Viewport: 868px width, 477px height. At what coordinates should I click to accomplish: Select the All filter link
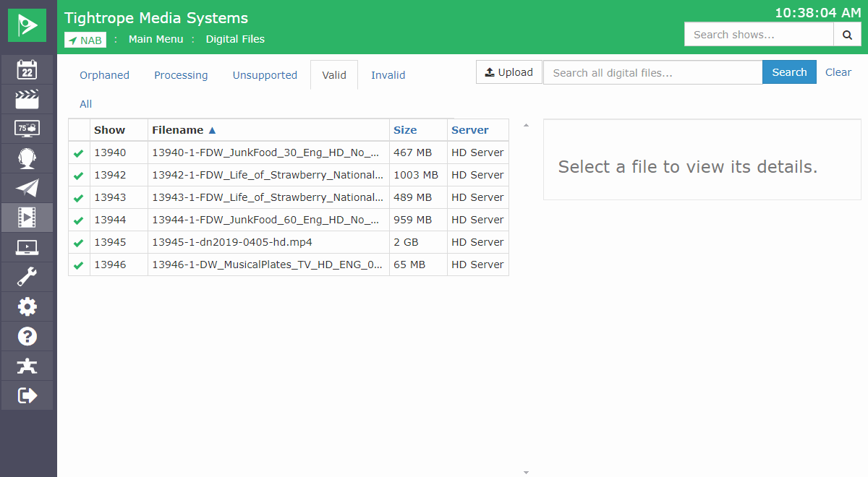(x=85, y=104)
